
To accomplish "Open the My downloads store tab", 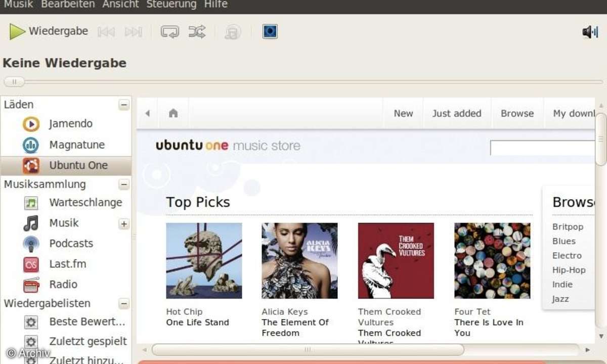I will tap(574, 113).
